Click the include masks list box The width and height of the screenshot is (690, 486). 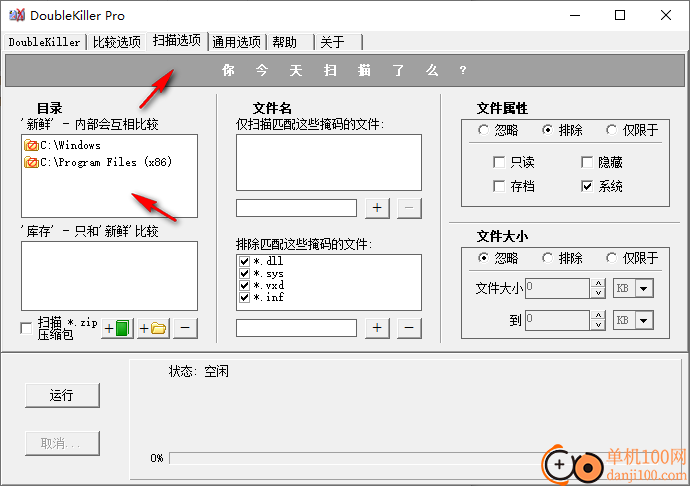click(329, 162)
